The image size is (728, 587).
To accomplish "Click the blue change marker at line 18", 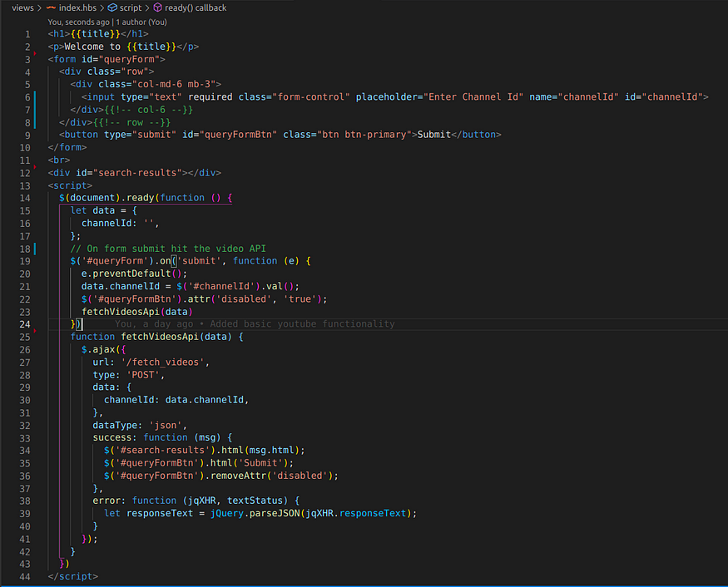I will point(35,249).
